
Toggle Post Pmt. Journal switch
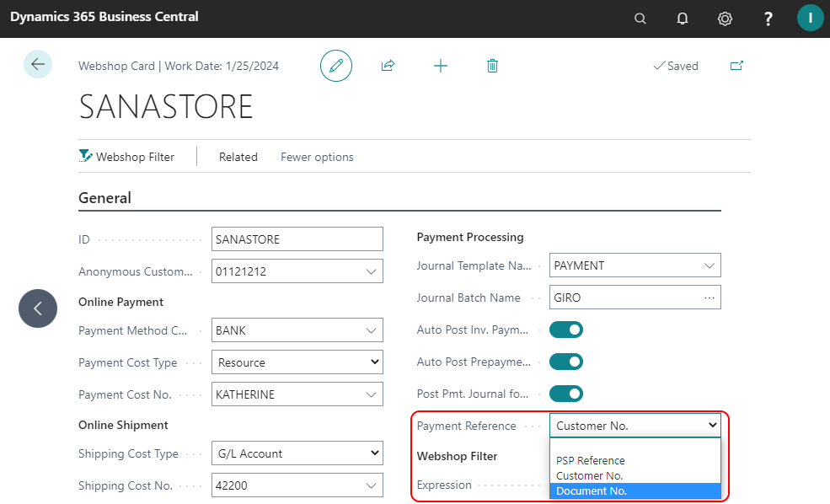tap(566, 394)
